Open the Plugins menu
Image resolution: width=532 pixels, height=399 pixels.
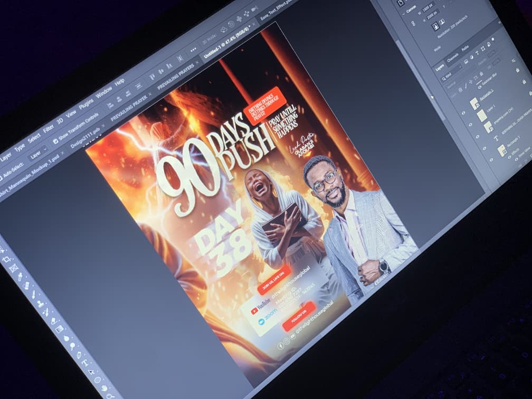[x=86, y=104]
